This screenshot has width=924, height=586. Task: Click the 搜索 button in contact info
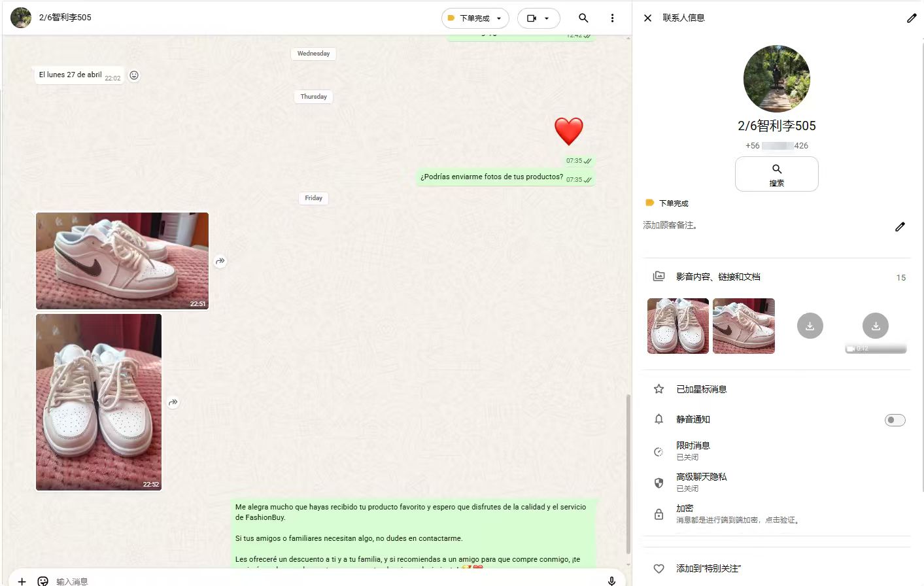coord(777,174)
